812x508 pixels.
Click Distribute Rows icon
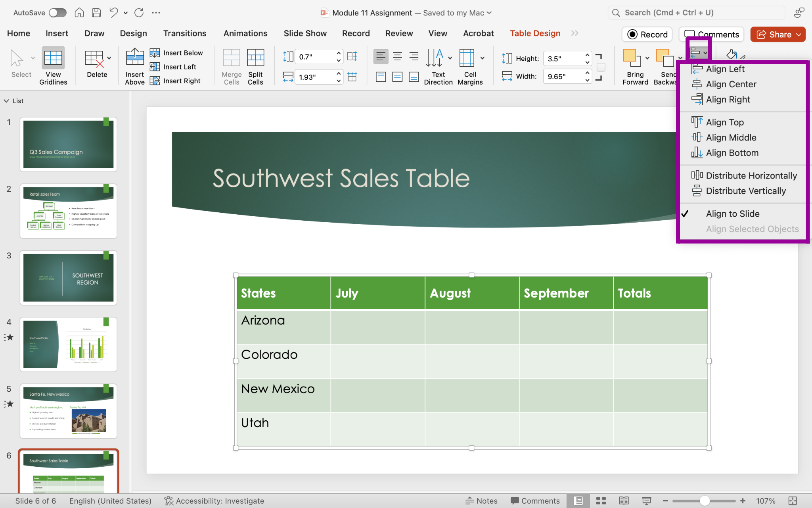(x=352, y=56)
